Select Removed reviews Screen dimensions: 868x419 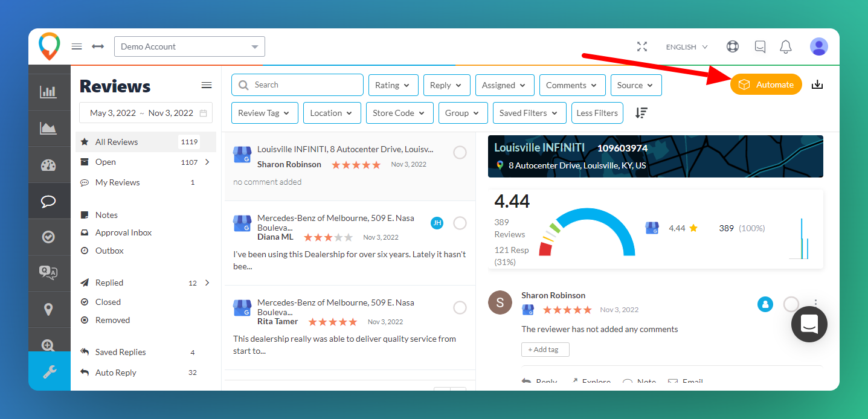112,320
